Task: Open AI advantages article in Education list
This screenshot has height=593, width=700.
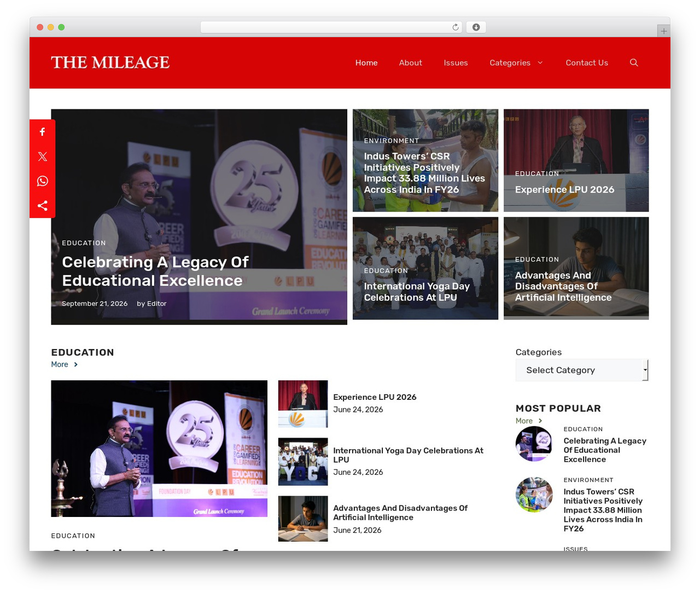Action: [x=400, y=513]
